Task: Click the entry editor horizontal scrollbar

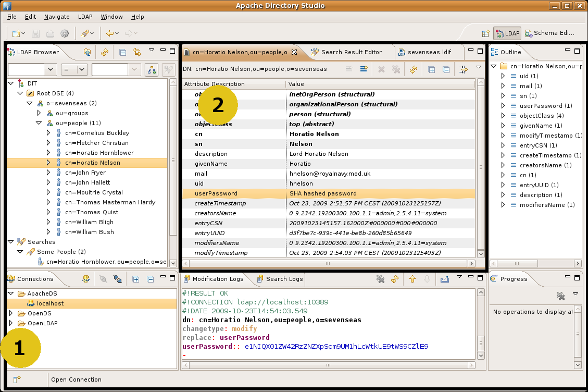Action: pos(328,263)
